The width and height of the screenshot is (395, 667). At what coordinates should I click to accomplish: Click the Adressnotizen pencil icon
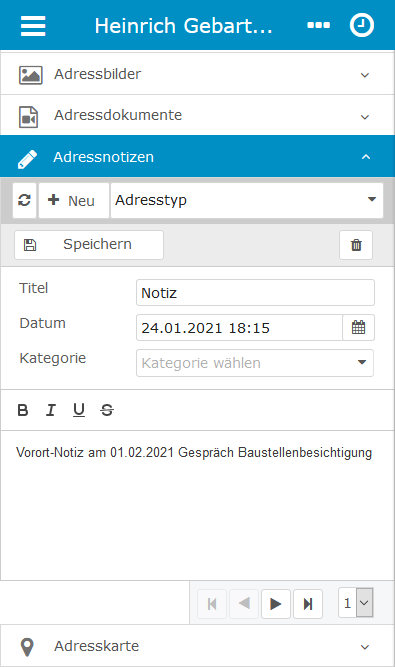pos(27,159)
